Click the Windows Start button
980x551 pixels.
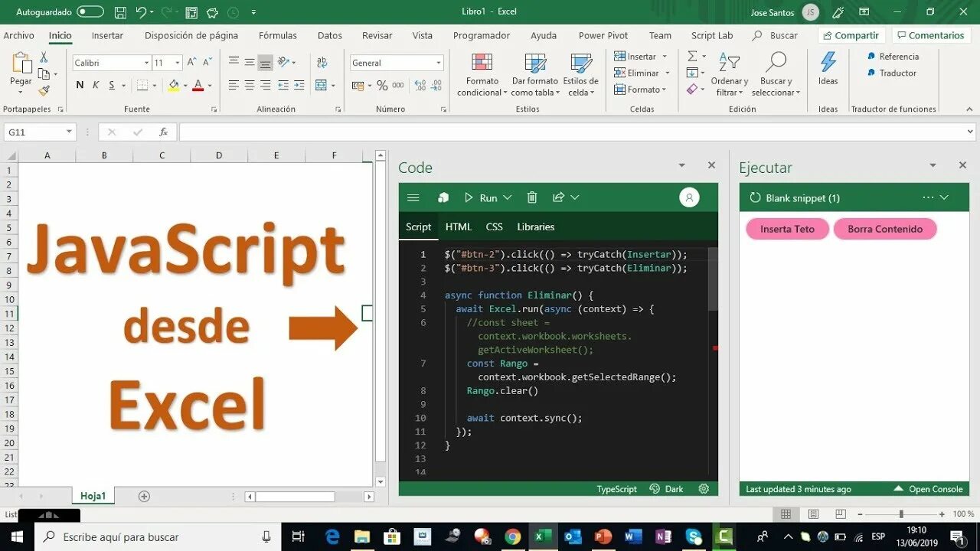17,536
